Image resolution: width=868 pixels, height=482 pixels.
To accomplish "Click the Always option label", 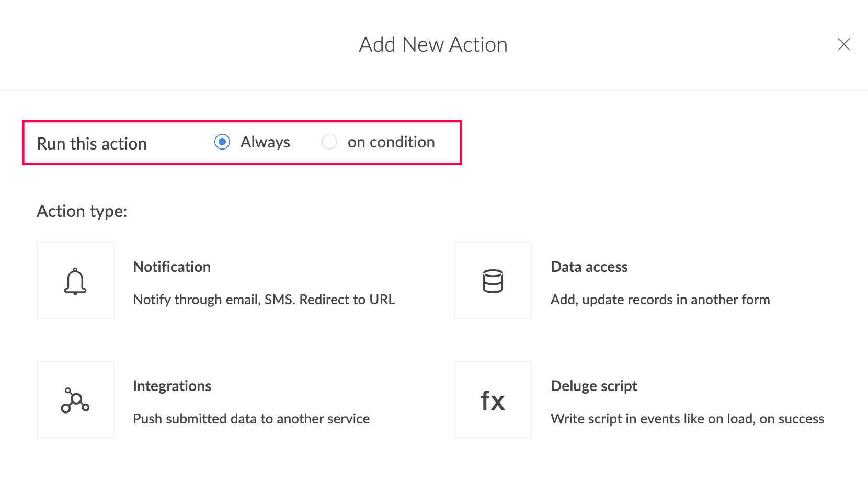I will (x=265, y=142).
